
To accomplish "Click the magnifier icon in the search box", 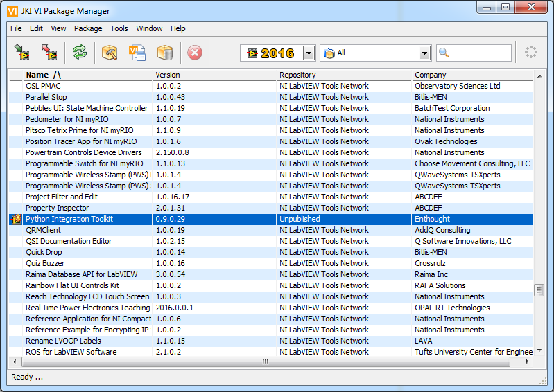I will tap(444, 53).
